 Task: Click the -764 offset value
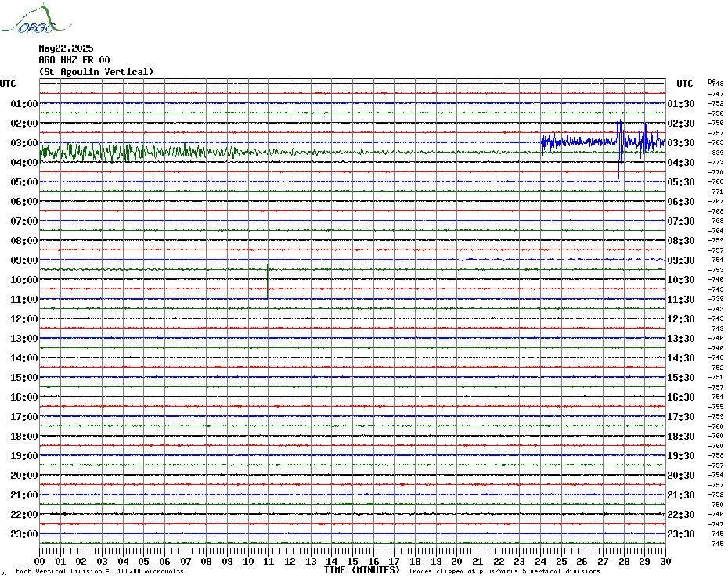click(716, 231)
